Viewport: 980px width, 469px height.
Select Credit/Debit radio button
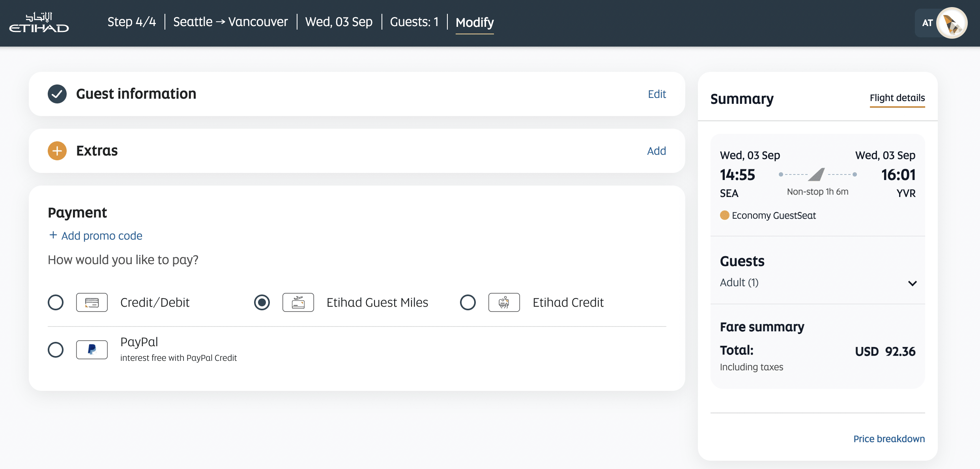click(56, 302)
